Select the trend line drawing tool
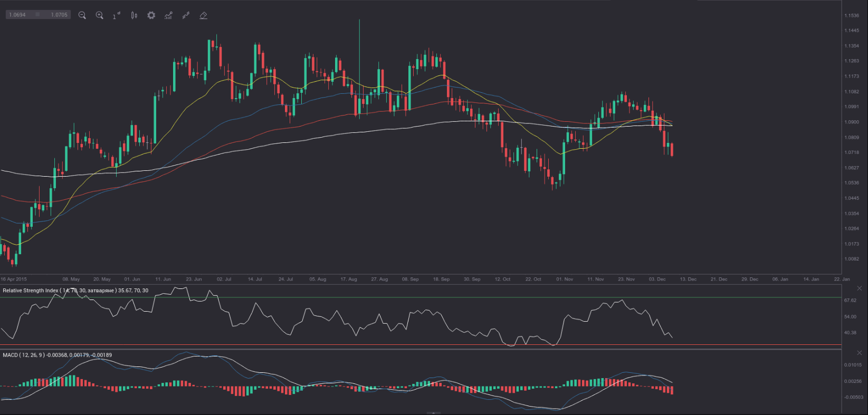Screen dimensions: 868x415 186,15
